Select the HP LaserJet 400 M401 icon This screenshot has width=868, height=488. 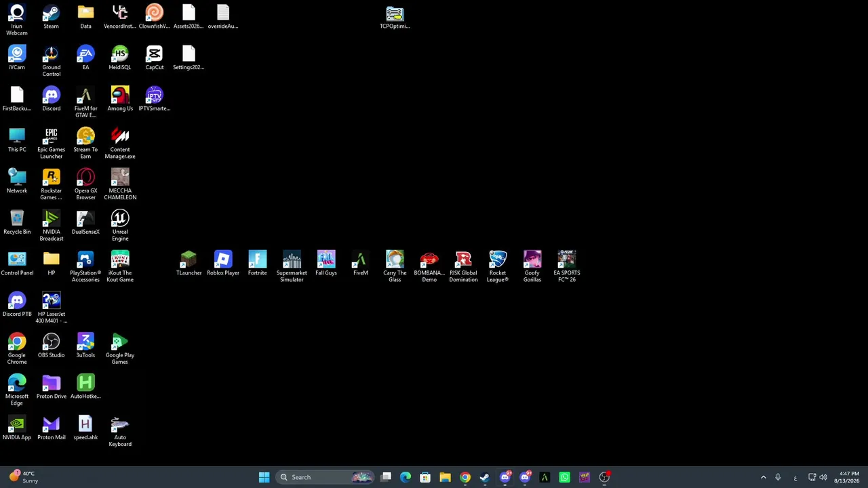51,308
